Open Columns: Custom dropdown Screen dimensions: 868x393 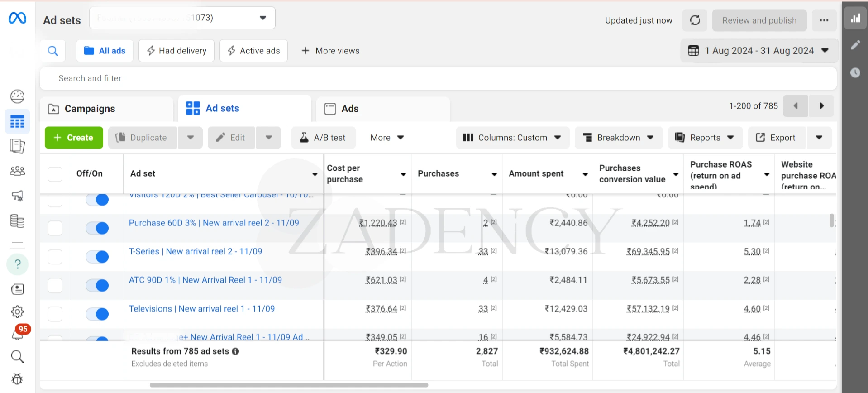click(x=512, y=138)
